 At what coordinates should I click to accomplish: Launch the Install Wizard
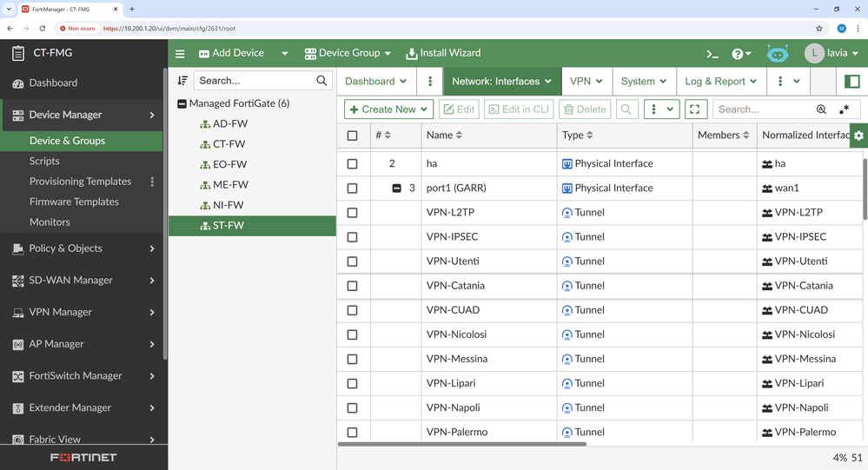443,54
